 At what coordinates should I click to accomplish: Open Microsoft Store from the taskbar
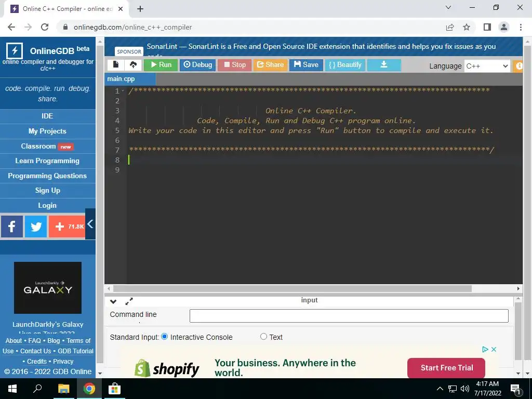[x=114, y=389]
